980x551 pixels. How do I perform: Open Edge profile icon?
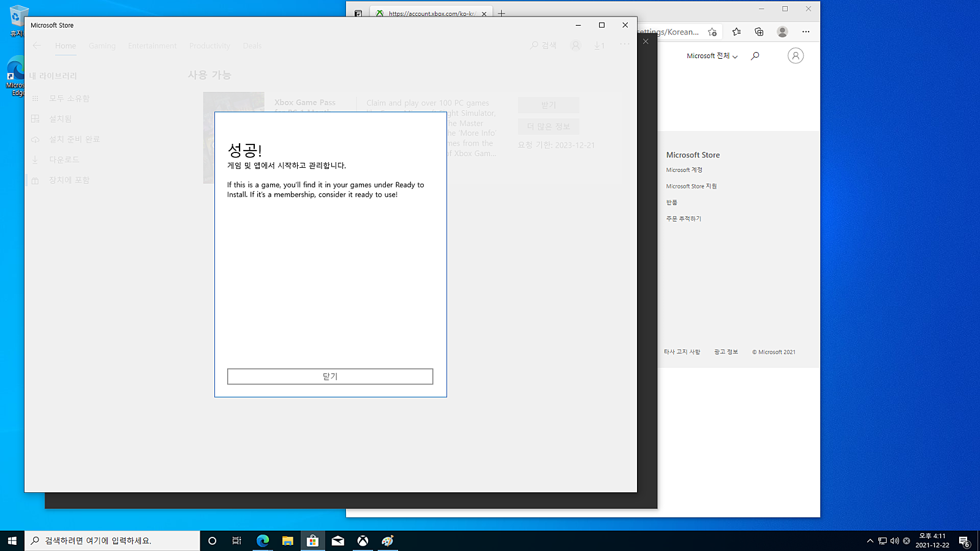[x=782, y=32]
